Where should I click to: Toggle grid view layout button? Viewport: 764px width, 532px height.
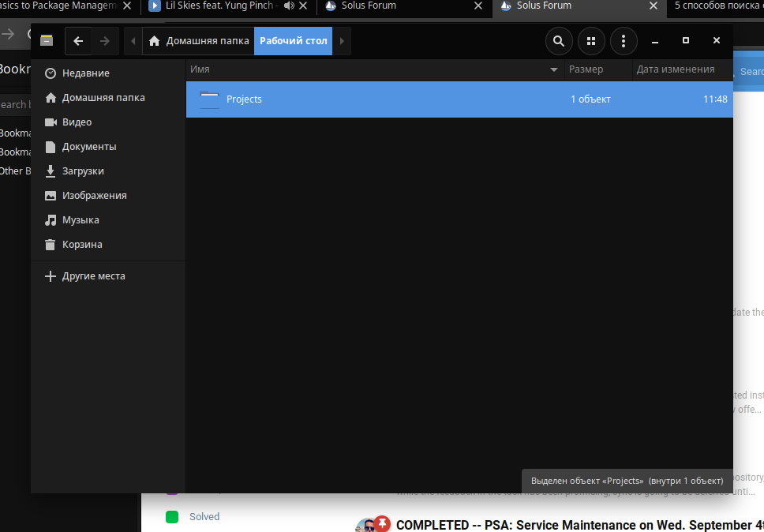591,41
